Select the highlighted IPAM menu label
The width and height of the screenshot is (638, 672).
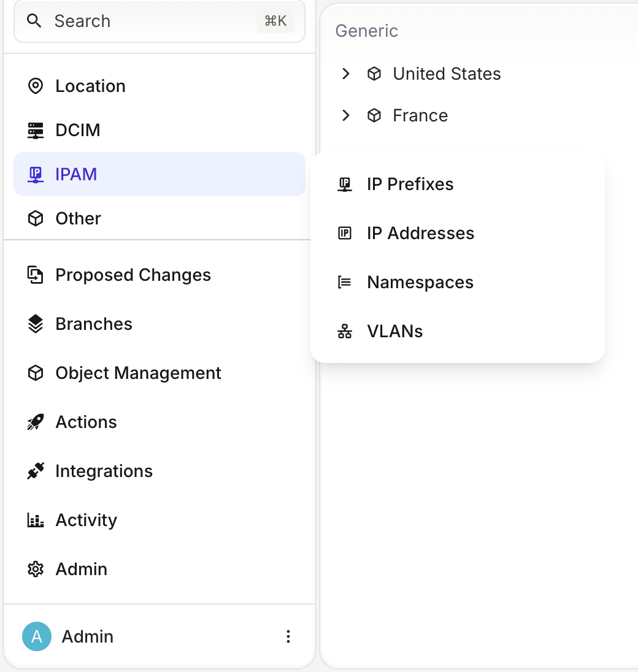(x=76, y=174)
